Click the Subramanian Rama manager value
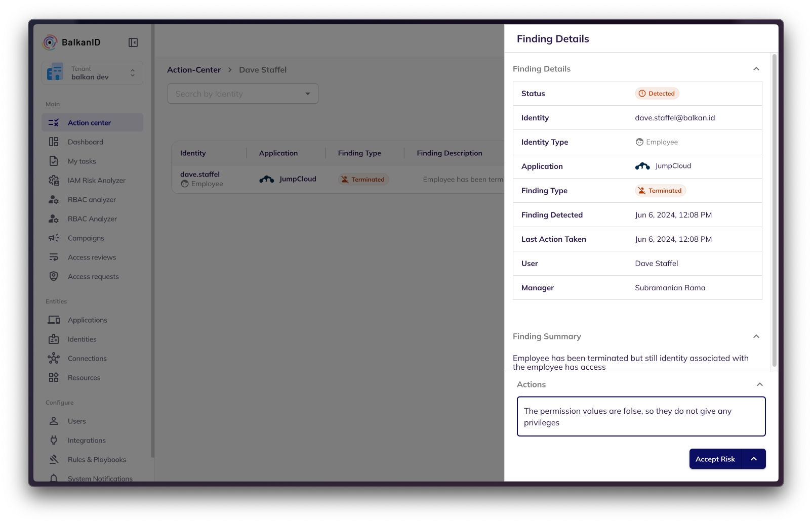The height and width of the screenshot is (524, 812). coord(670,288)
